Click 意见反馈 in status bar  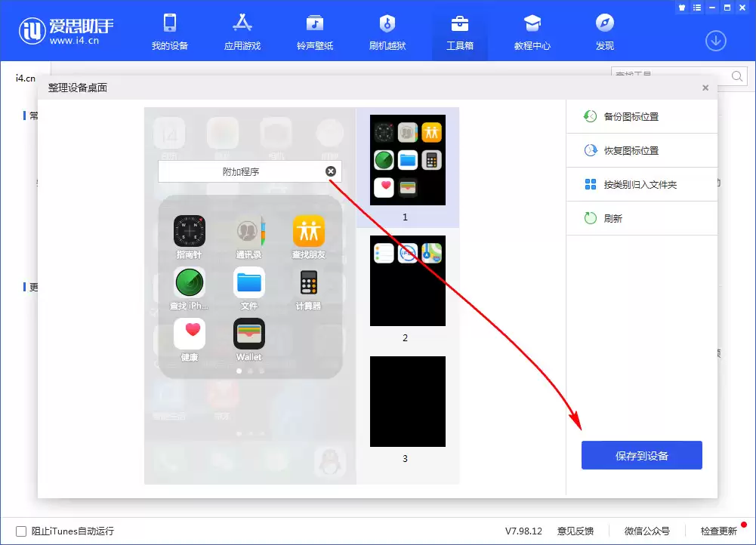(575, 531)
